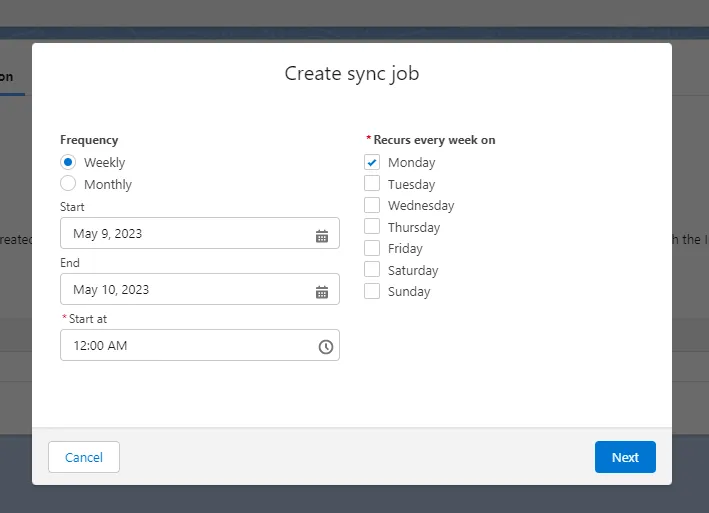
Task: Tick the Sunday checkbox
Action: click(372, 291)
